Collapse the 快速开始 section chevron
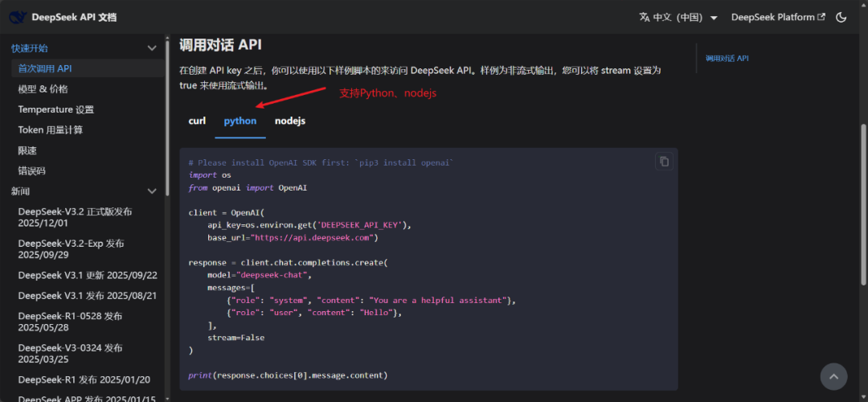 click(x=152, y=48)
